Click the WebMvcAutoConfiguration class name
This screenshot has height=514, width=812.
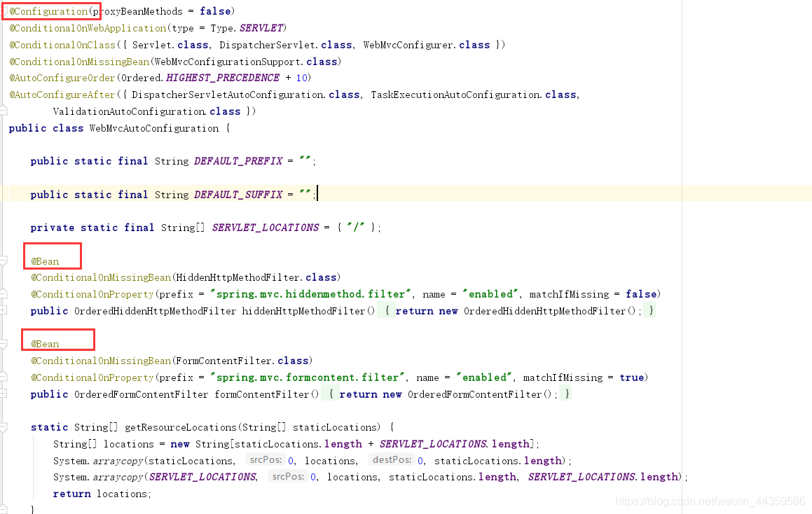[x=154, y=128]
